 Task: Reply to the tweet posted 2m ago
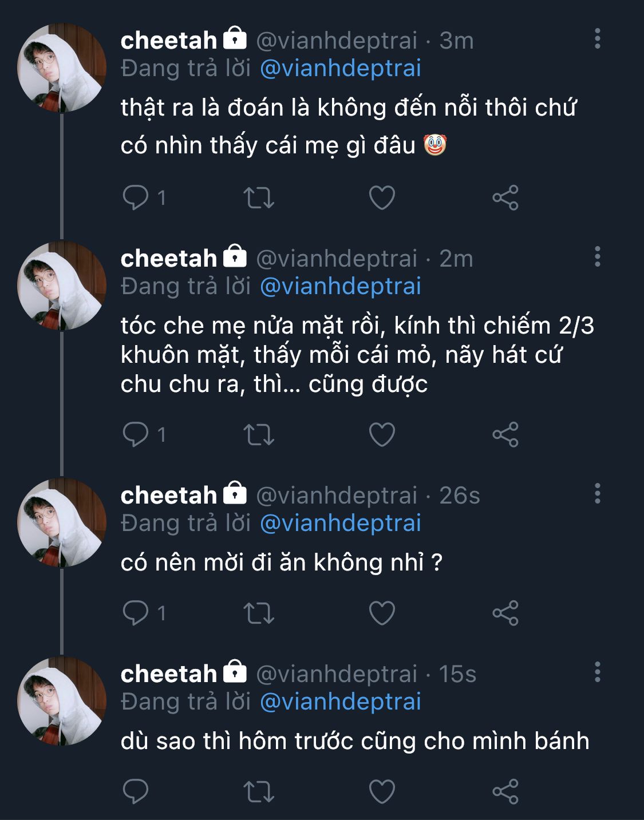[x=136, y=434]
